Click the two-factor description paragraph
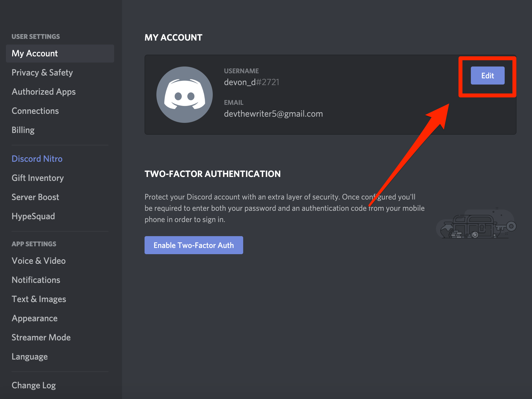 pos(285,208)
